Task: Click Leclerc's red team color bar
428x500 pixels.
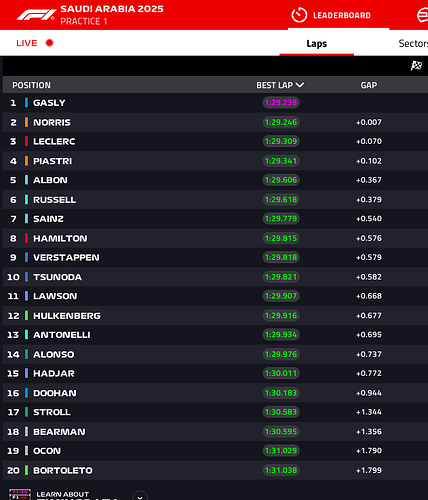Action: pos(26,141)
